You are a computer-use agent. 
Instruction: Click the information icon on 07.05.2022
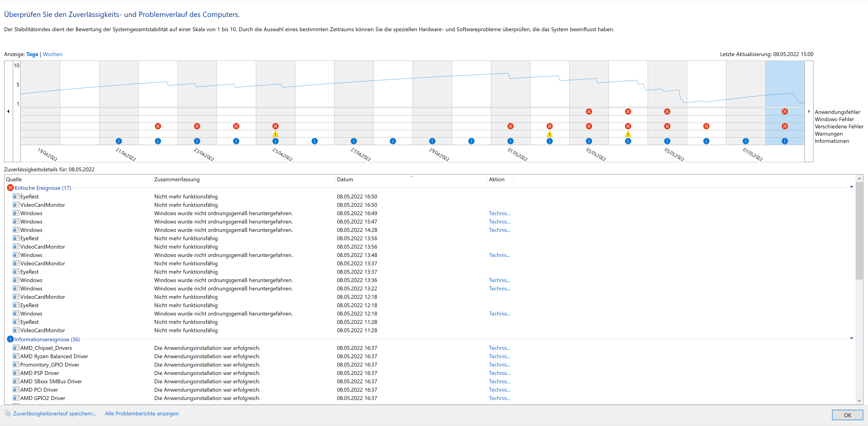pos(746,141)
